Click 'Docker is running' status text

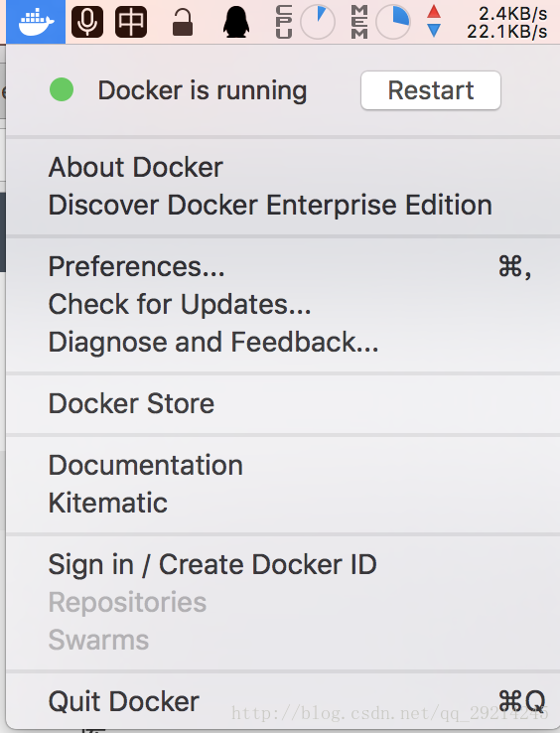(203, 90)
